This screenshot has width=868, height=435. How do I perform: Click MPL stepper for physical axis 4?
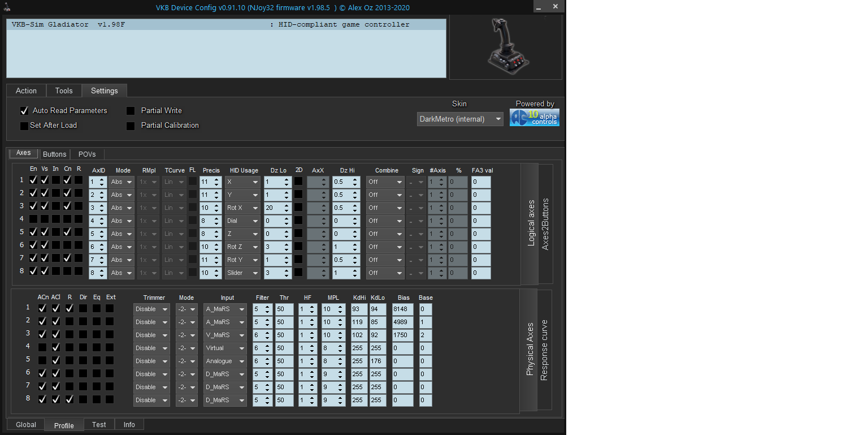click(x=341, y=348)
